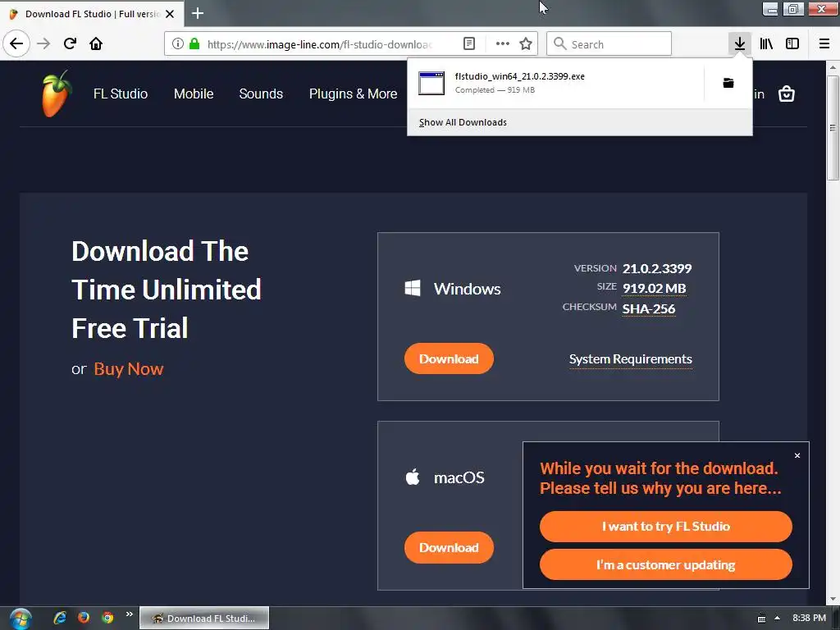Viewport: 840px width, 630px height.
Task: Show site information icon in address bar
Action: (178, 44)
